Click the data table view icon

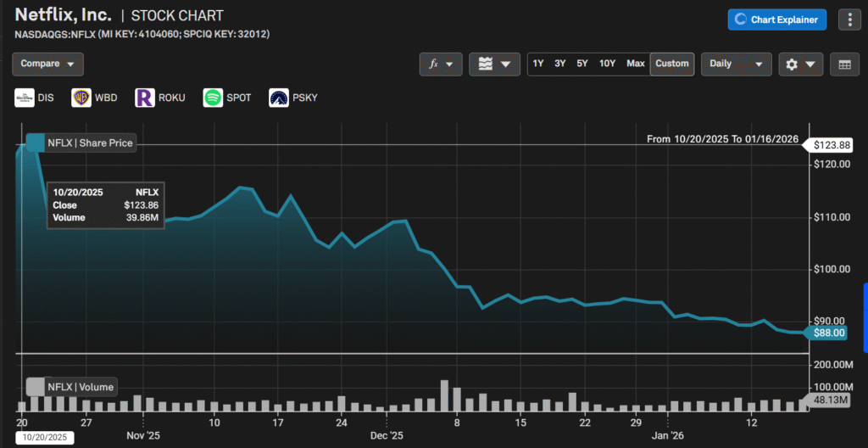(843, 64)
